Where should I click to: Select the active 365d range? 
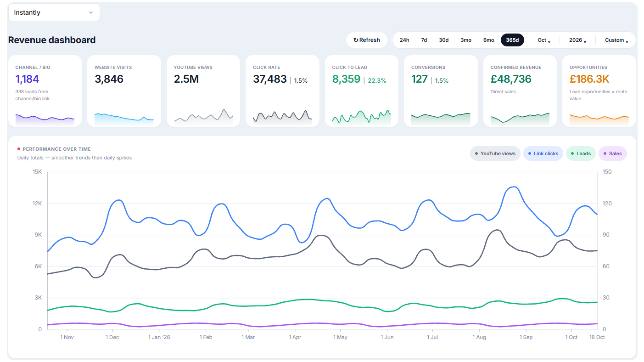(x=512, y=40)
